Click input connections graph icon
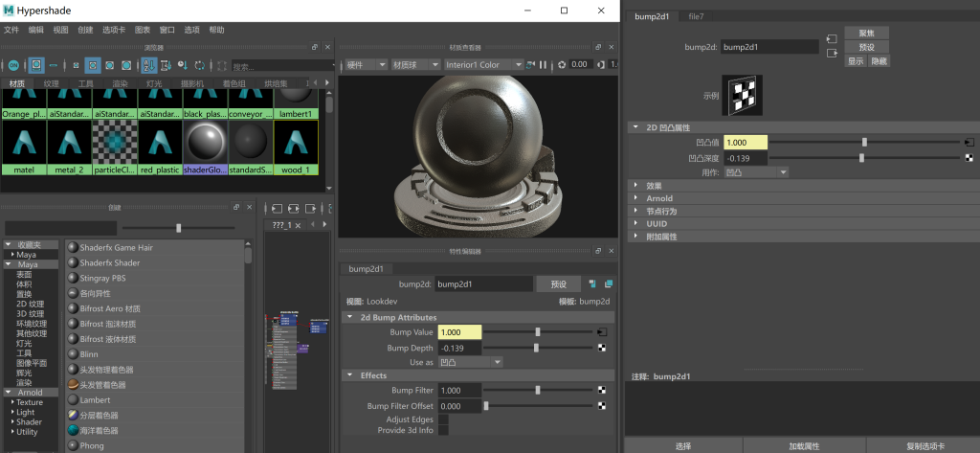 pos(277,209)
